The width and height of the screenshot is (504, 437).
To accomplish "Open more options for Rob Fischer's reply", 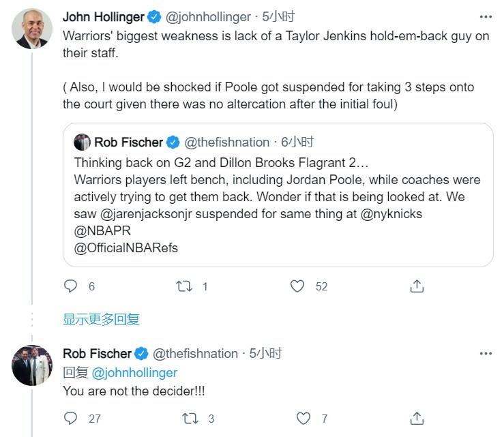I will tap(486, 353).
